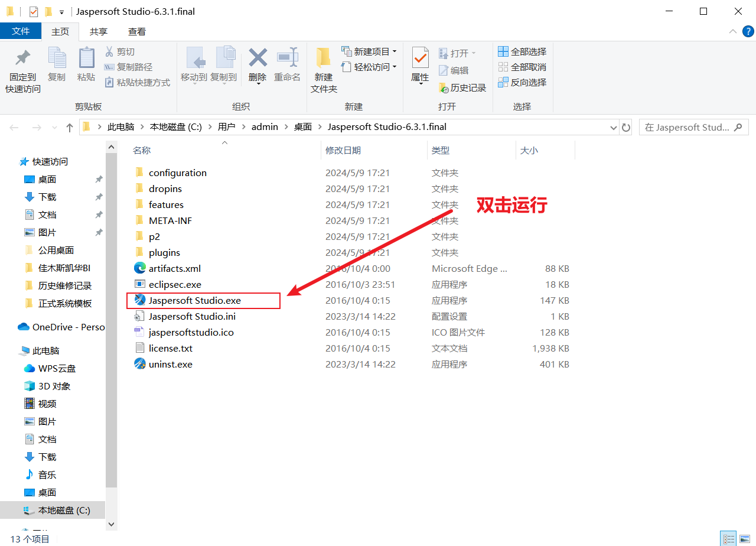This screenshot has height=546, width=756.
Task: Open 3D 对象 in the navigation pane
Action: click(54, 386)
